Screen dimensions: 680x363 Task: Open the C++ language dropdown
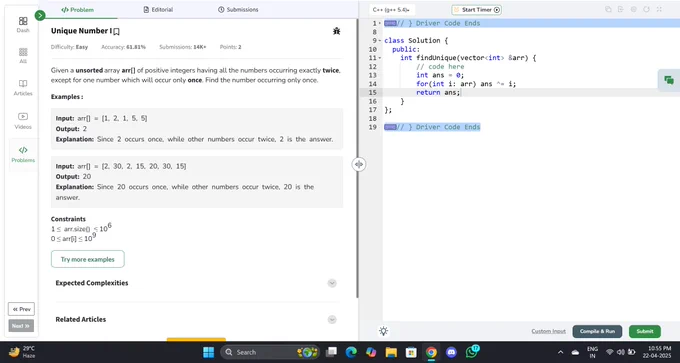pyautogui.click(x=391, y=10)
